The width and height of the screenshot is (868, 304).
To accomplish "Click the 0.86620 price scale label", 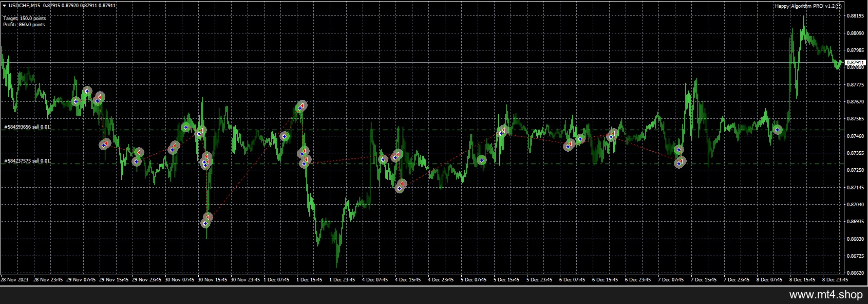I will pos(855,273).
